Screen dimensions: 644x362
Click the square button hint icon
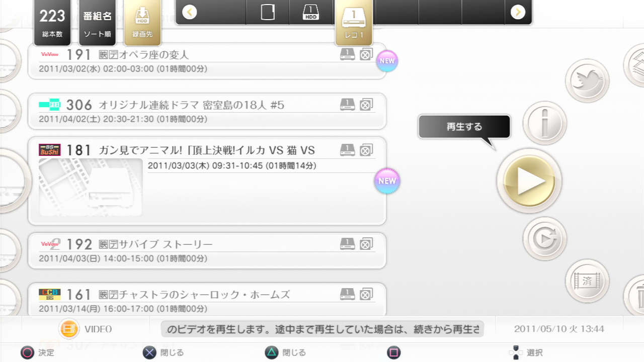394,353
